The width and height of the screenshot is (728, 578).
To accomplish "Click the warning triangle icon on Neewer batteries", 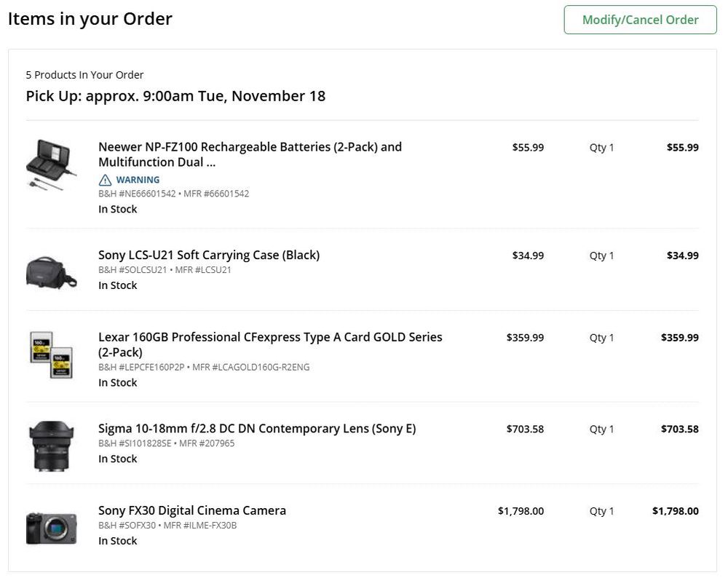I will pos(104,179).
